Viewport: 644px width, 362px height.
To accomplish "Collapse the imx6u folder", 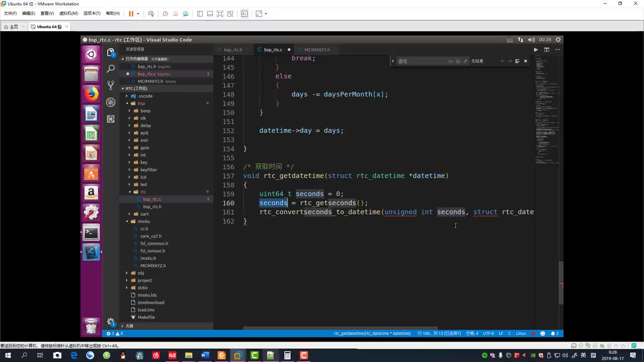I will (166, 221).
